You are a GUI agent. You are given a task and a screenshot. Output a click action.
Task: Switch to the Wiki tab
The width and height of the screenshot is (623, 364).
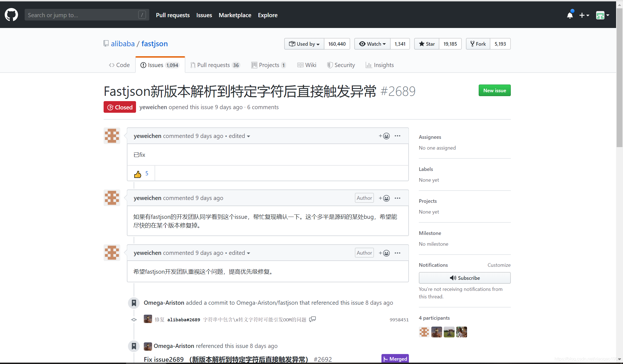(307, 65)
